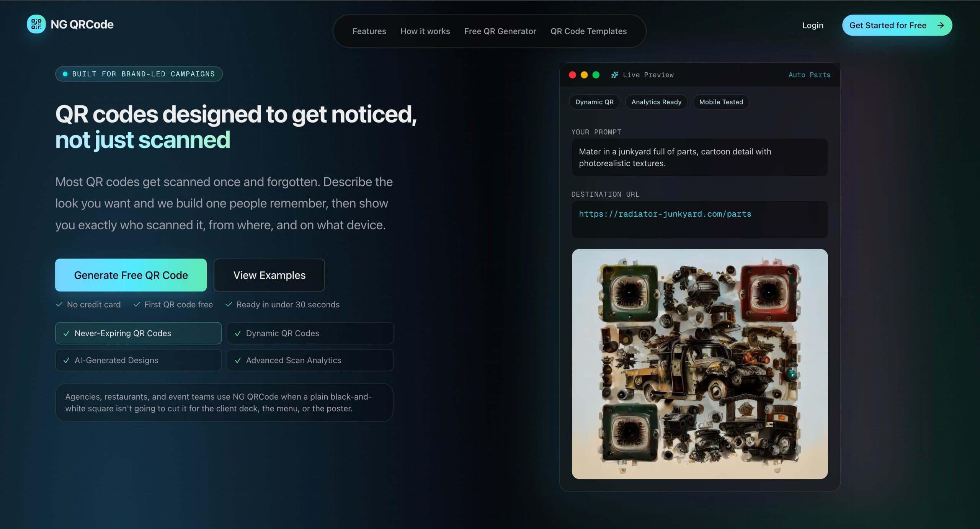Click checkmark icon in Never-Expiring QR Codes
980x529 pixels.
coord(66,333)
